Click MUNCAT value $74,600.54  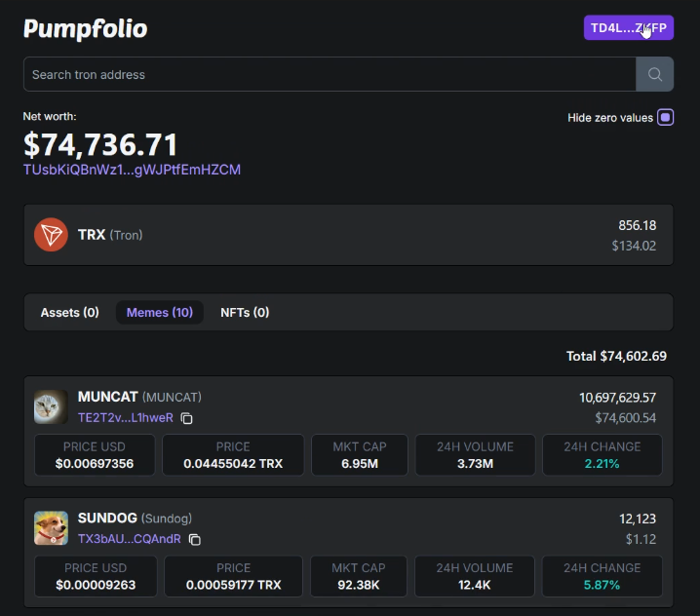point(626,418)
